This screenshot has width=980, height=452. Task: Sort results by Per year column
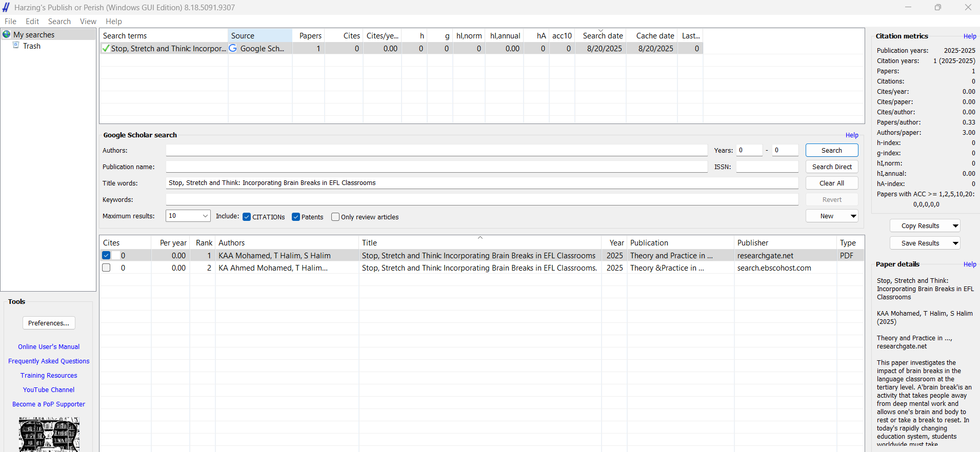point(171,242)
